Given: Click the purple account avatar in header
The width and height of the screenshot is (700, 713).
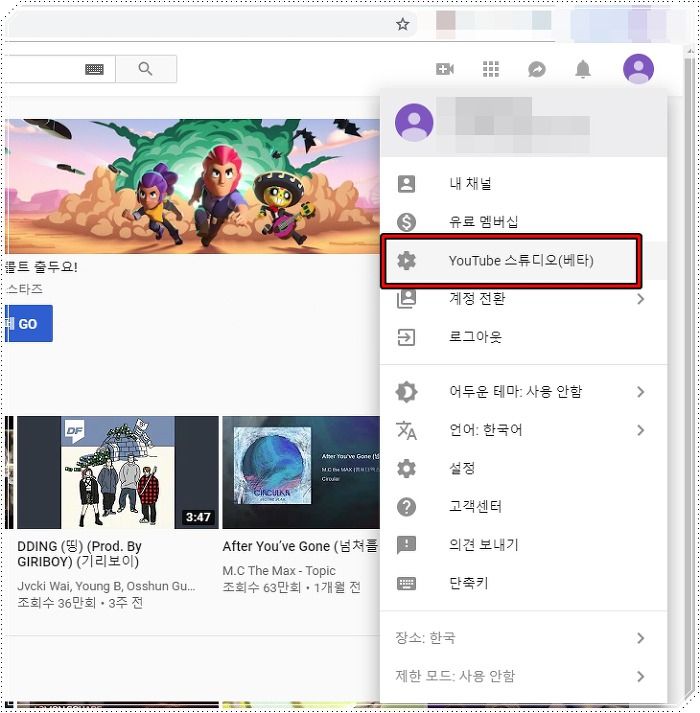Looking at the screenshot, I should coord(638,69).
